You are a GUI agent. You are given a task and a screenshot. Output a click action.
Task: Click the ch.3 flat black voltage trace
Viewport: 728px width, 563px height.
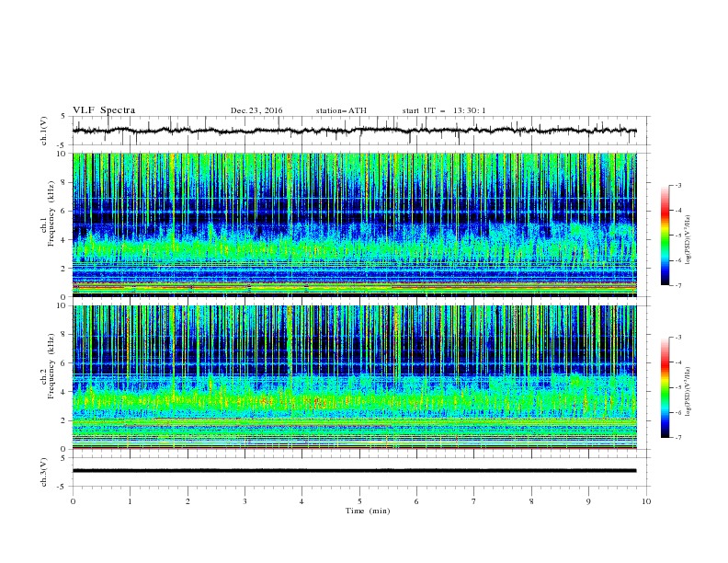pyautogui.click(x=354, y=471)
